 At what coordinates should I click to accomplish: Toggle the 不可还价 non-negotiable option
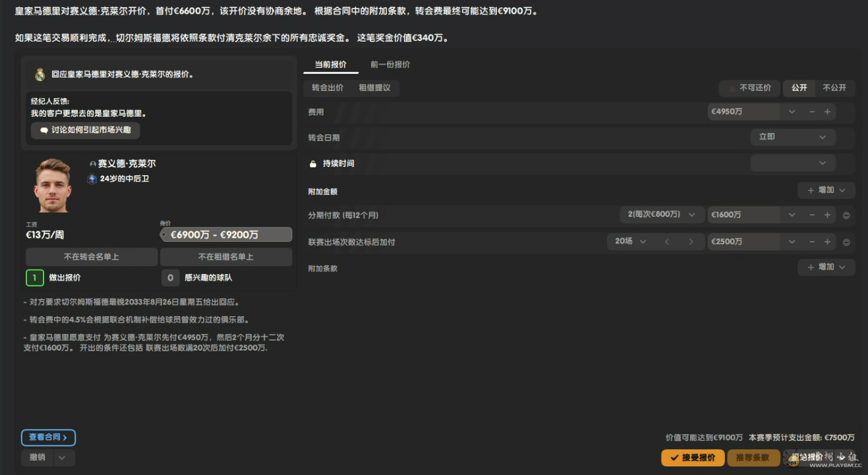click(749, 88)
